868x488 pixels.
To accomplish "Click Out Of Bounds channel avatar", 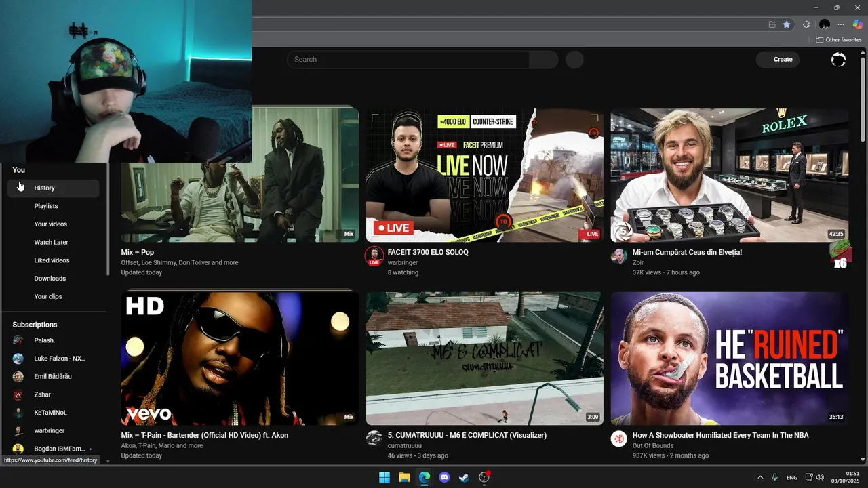I will click(x=618, y=439).
